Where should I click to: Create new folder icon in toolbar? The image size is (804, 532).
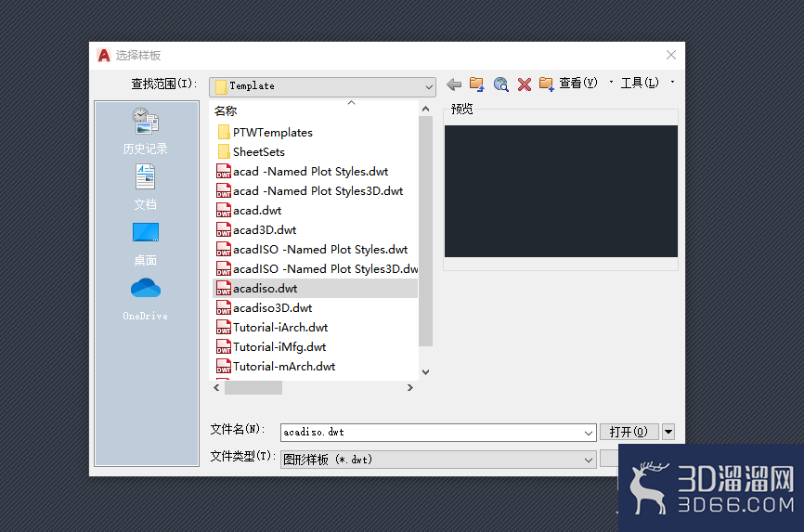(547, 84)
